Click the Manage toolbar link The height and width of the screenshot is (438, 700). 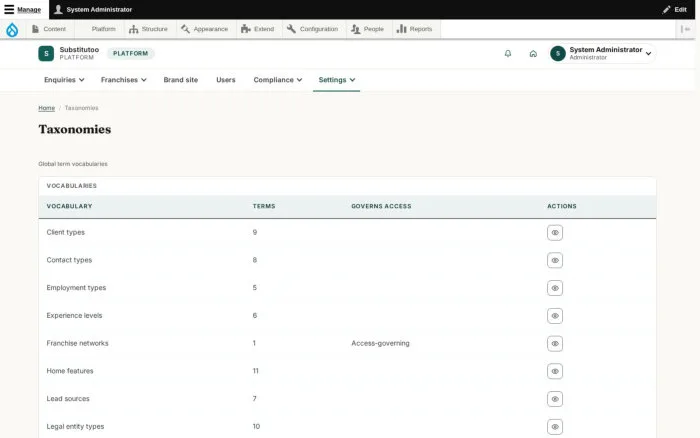coord(29,9)
